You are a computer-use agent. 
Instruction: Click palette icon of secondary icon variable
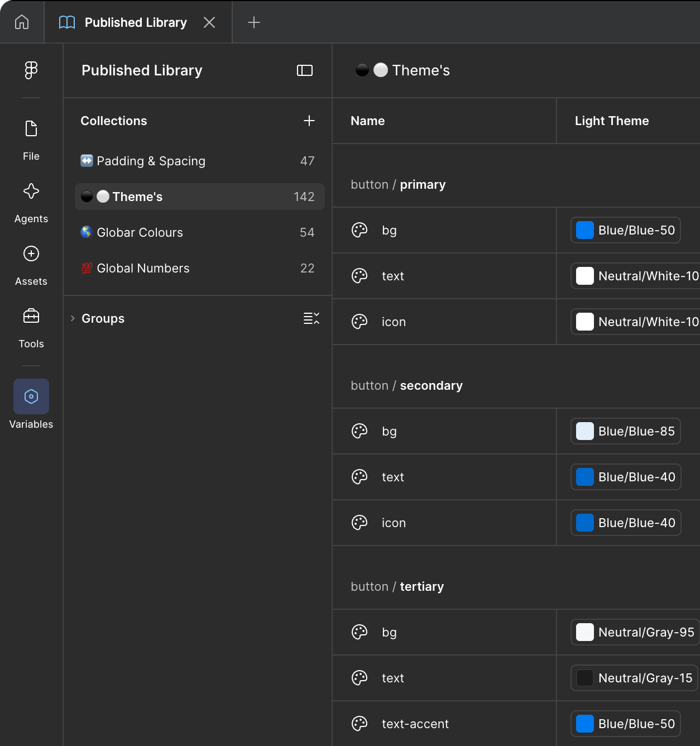coord(359,523)
